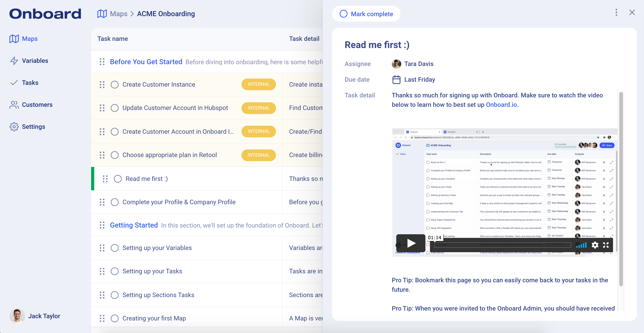Collapse the Getting Started section header

[134, 225]
